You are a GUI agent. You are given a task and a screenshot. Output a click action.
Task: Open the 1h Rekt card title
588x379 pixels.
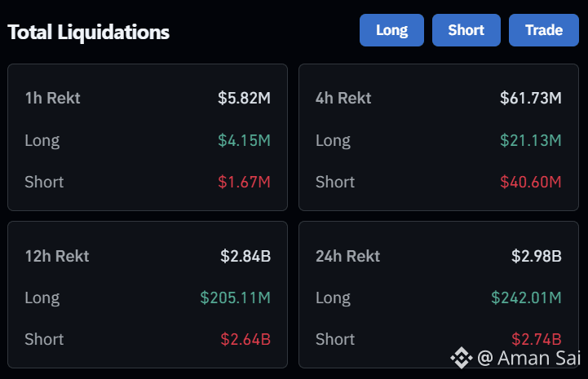(52, 99)
